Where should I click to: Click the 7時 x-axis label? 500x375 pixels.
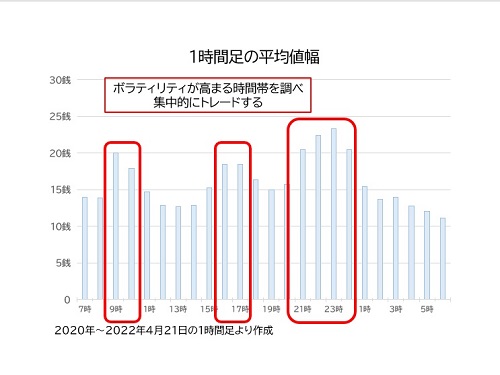(x=85, y=309)
